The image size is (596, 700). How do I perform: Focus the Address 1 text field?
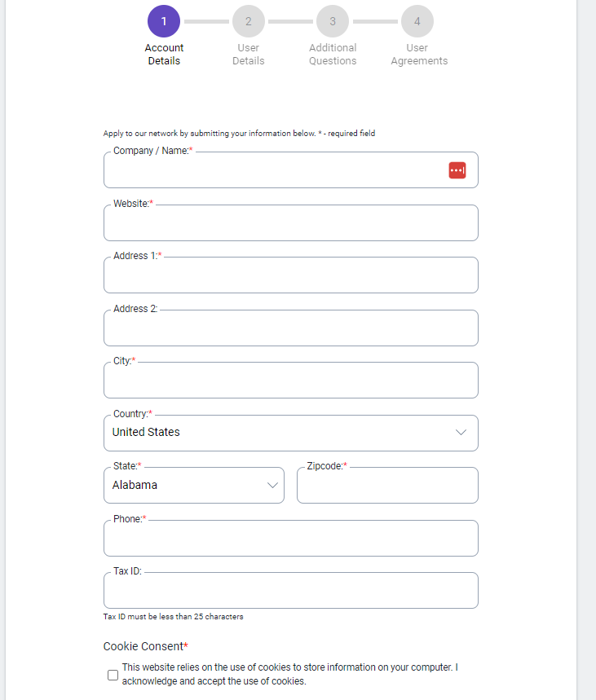[x=291, y=275]
